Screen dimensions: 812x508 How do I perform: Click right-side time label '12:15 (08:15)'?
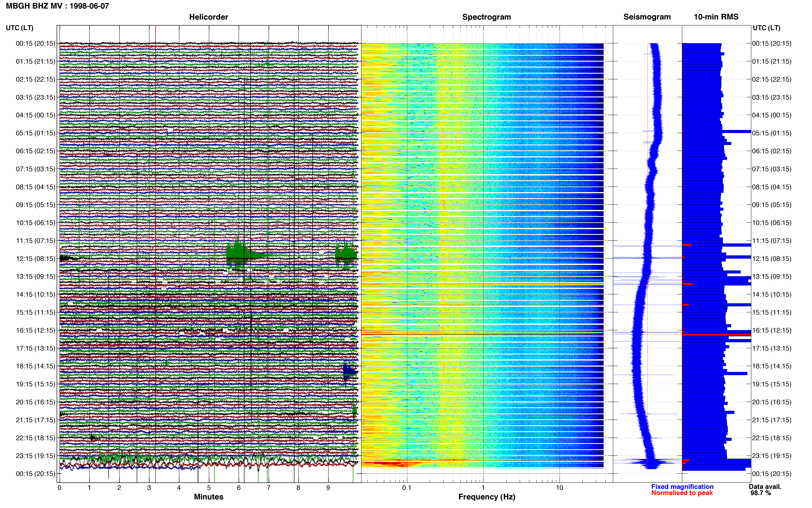point(772,259)
